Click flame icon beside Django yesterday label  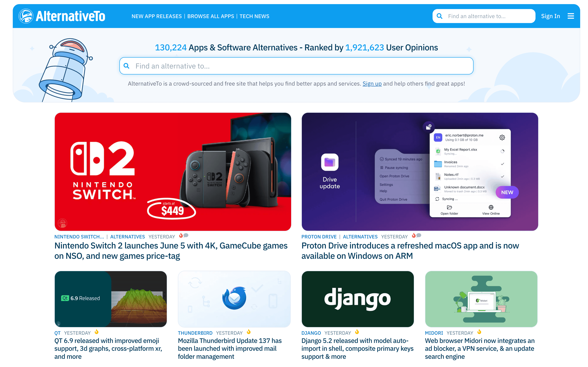pyautogui.click(x=357, y=332)
